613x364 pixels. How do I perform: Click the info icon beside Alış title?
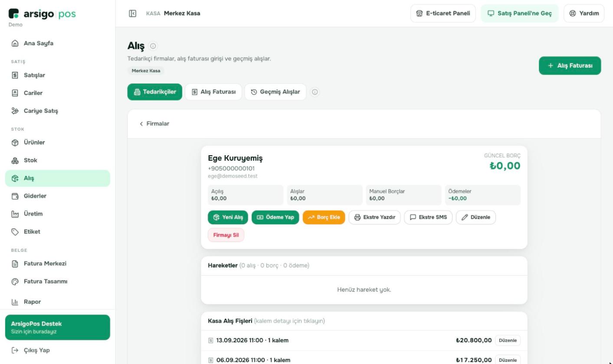pos(153,46)
